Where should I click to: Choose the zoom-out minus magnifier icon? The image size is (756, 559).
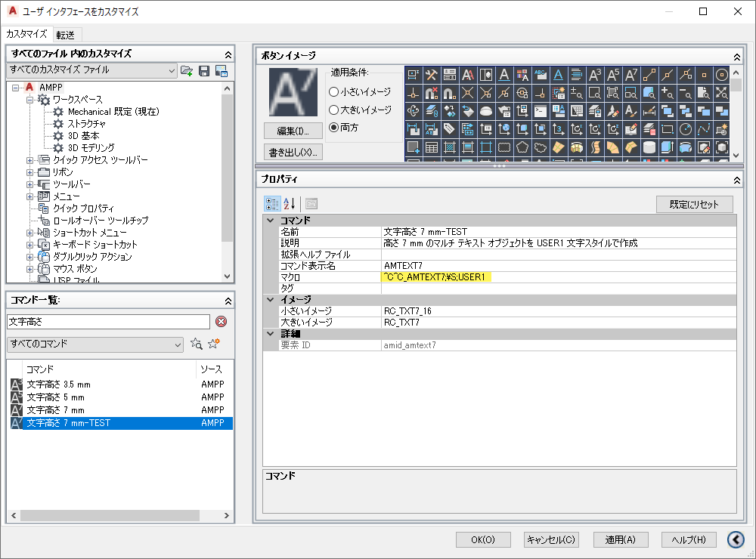click(685, 92)
